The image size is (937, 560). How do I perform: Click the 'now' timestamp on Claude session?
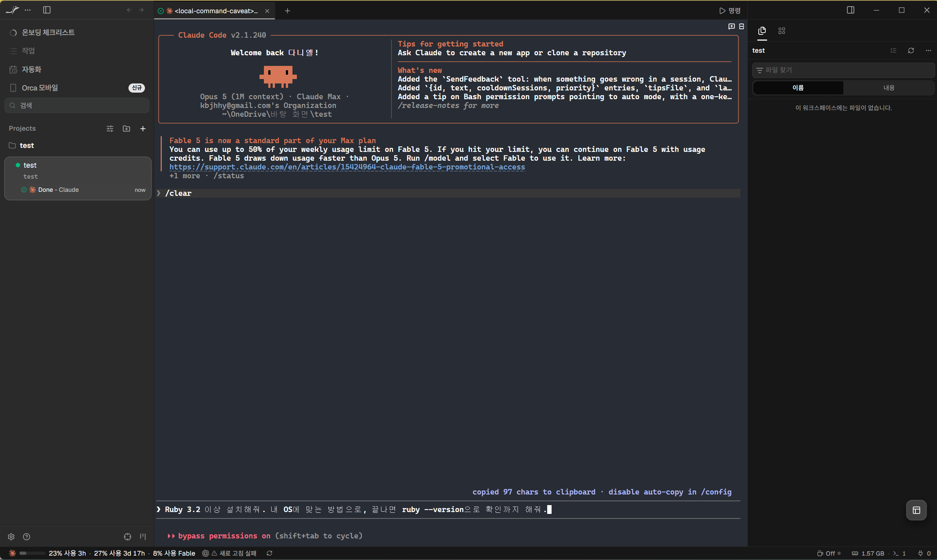click(x=140, y=190)
